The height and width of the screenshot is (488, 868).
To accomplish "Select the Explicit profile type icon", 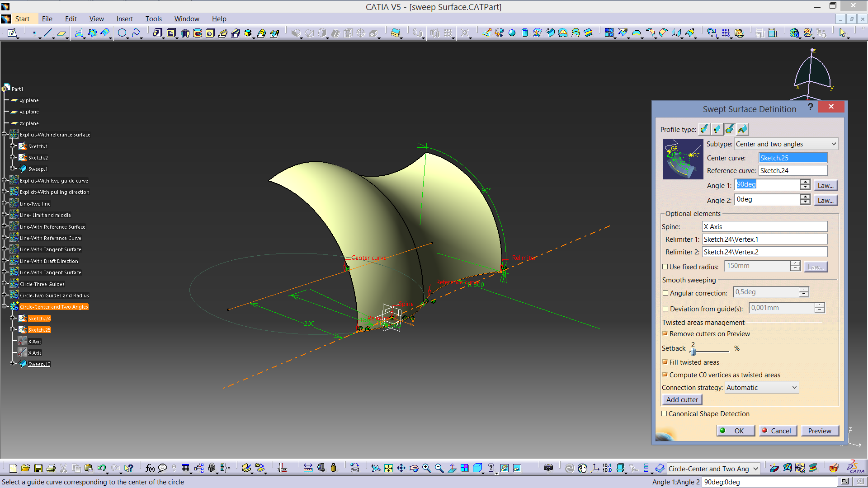I will tap(704, 129).
